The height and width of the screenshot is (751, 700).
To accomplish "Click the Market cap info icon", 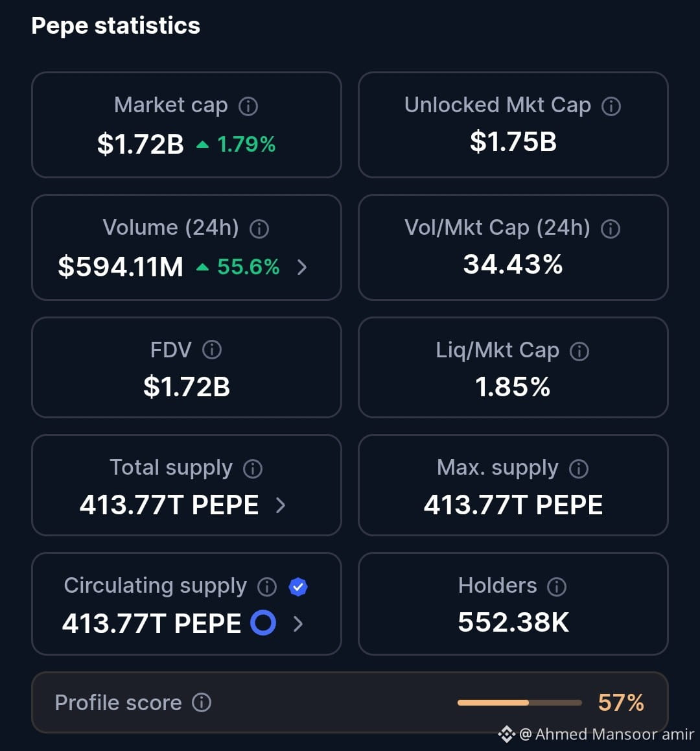I will [x=248, y=106].
